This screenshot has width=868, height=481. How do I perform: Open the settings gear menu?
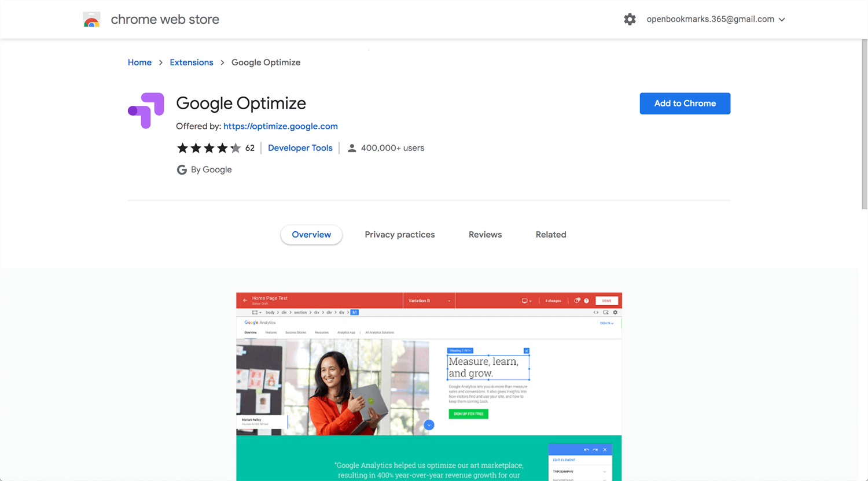click(x=630, y=20)
